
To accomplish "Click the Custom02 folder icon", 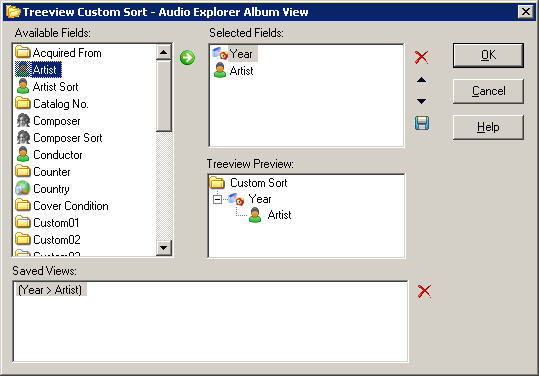I will coord(23,239).
